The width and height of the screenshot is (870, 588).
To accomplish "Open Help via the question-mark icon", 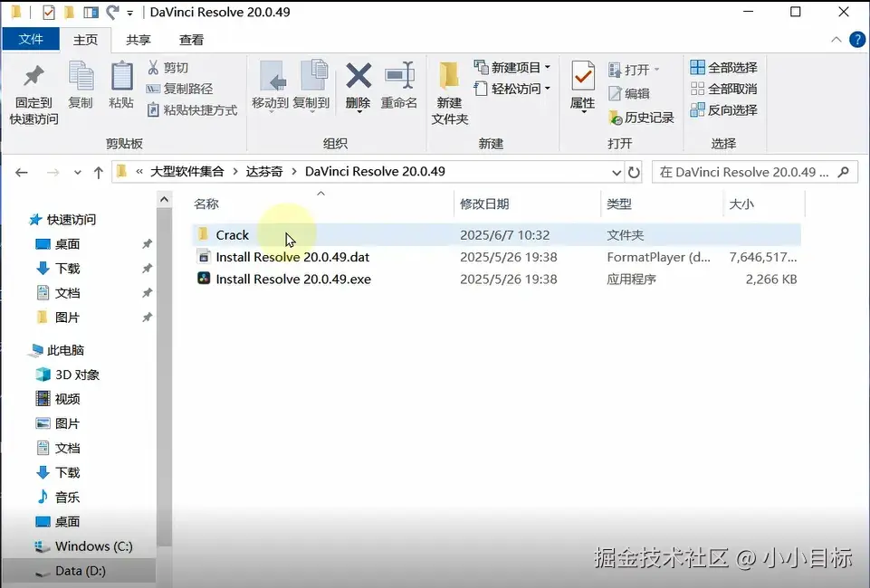I will click(857, 39).
